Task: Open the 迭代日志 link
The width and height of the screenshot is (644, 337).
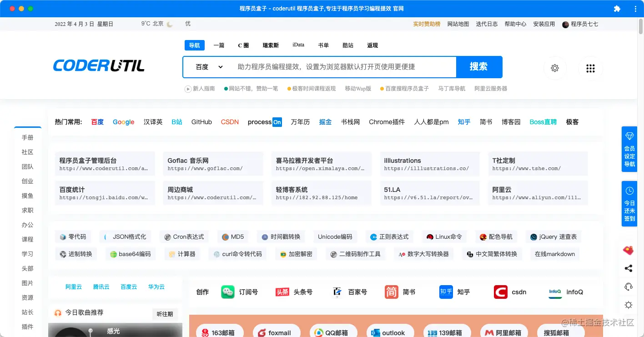Action: coord(487,24)
